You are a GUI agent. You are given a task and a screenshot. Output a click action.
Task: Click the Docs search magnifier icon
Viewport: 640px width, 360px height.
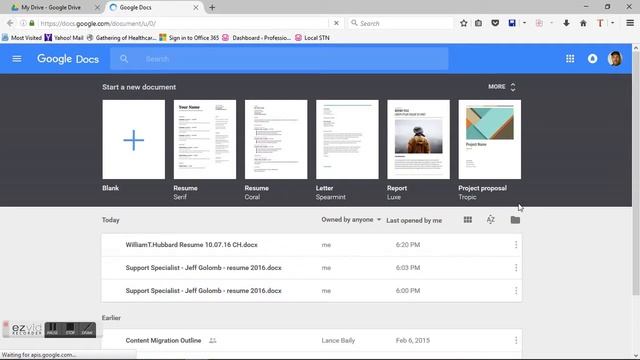click(x=124, y=59)
